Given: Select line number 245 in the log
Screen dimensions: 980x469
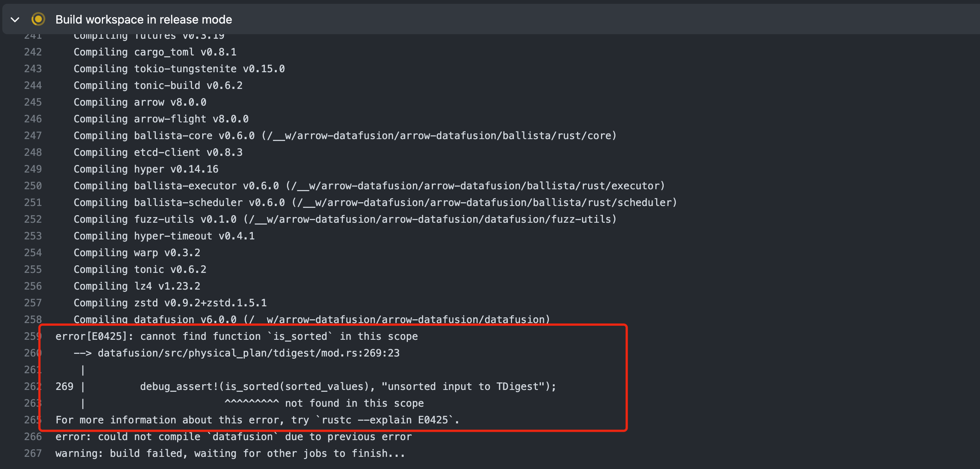Looking at the screenshot, I should tap(33, 102).
